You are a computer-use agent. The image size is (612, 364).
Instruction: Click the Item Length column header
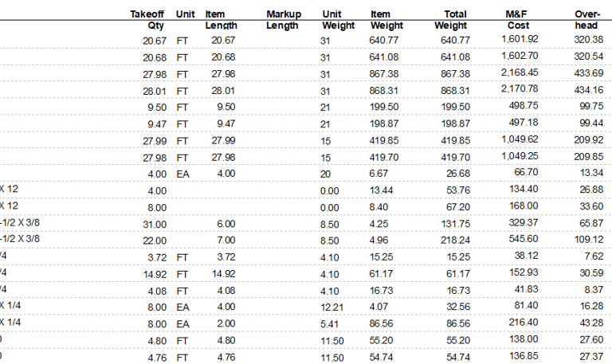[222, 20]
